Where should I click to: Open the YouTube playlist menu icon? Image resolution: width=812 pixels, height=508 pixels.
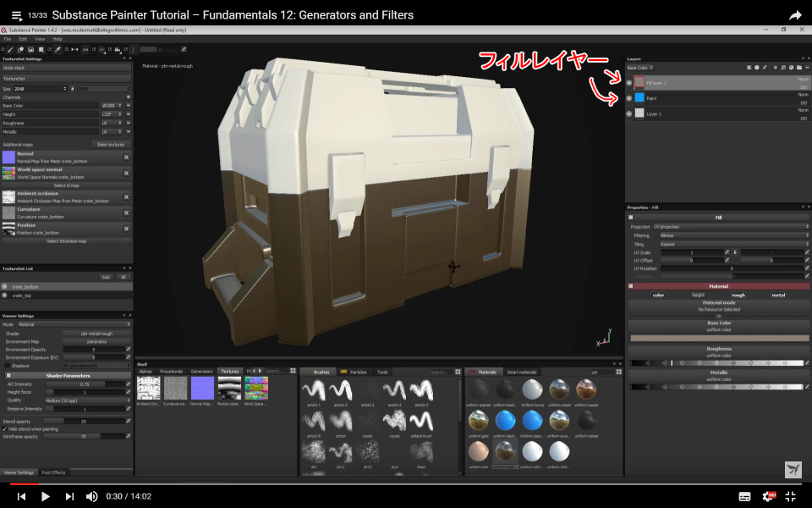pyautogui.click(x=17, y=15)
